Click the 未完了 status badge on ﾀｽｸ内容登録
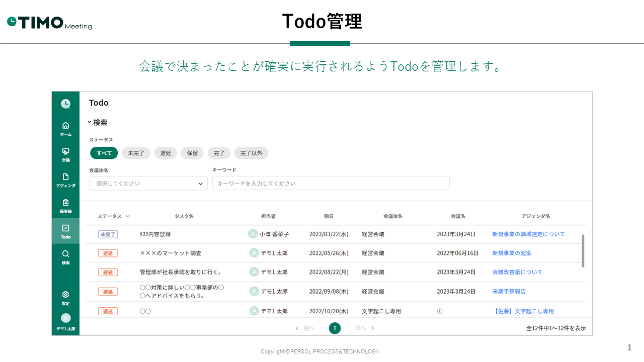Image resolution: width=644 pixels, height=362 pixels. (x=108, y=234)
